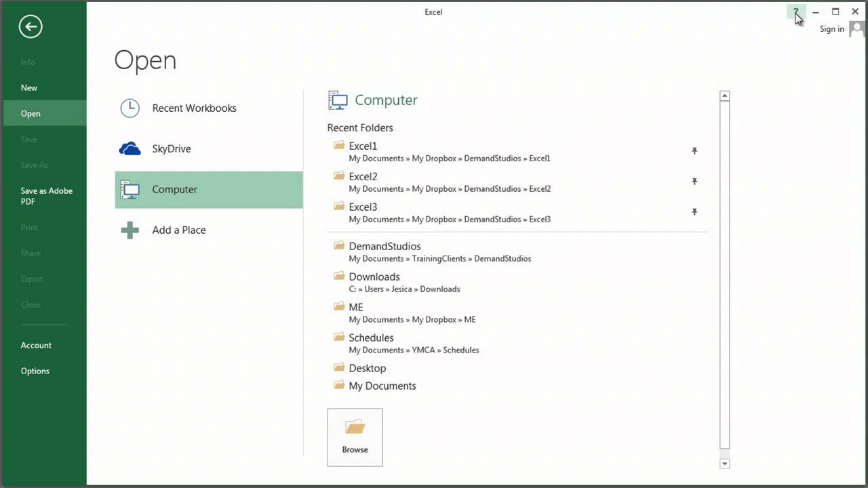Click the Desktop folder icon
The height and width of the screenshot is (488, 868).
click(x=339, y=367)
